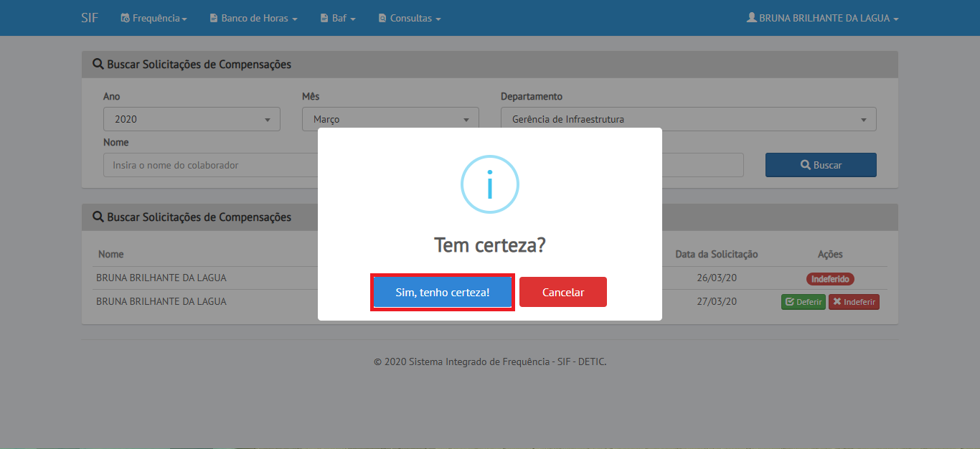Click the Baf file icon
The width and height of the screenshot is (980, 449).
324,18
